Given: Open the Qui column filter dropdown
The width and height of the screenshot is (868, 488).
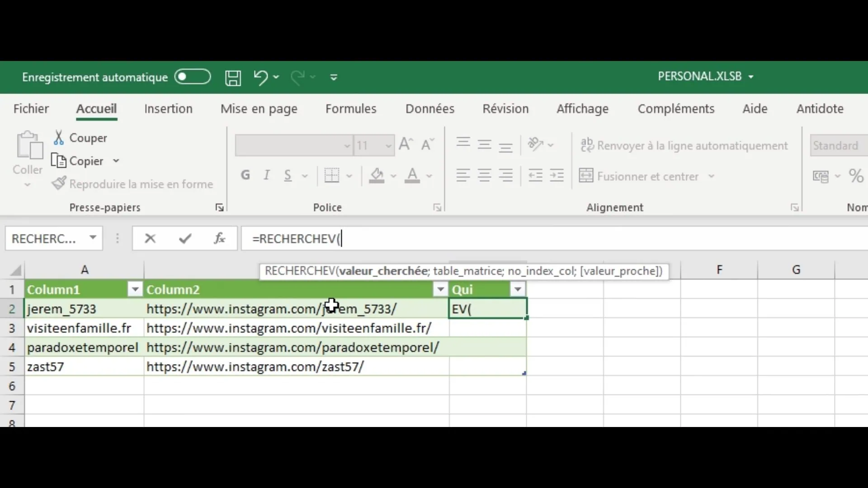Looking at the screenshot, I should 518,289.
